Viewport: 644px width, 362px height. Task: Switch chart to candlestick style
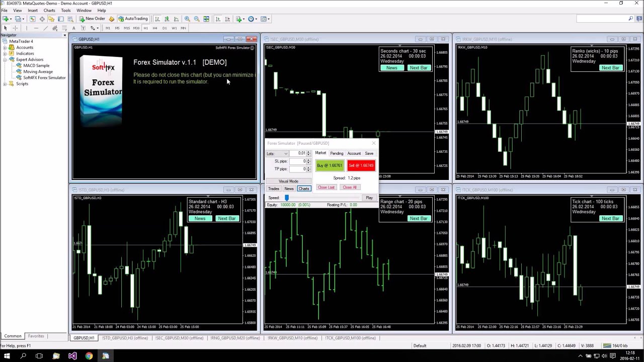167,19
